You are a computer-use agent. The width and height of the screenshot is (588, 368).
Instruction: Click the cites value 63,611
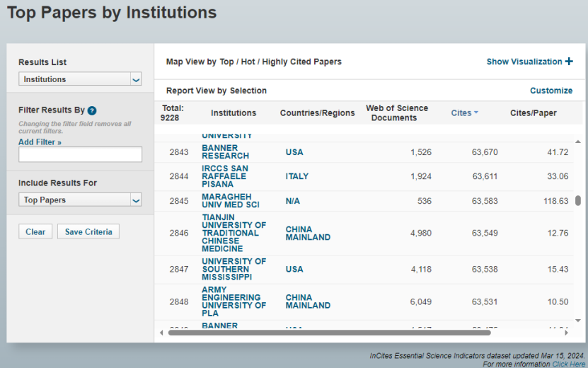coord(485,176)
